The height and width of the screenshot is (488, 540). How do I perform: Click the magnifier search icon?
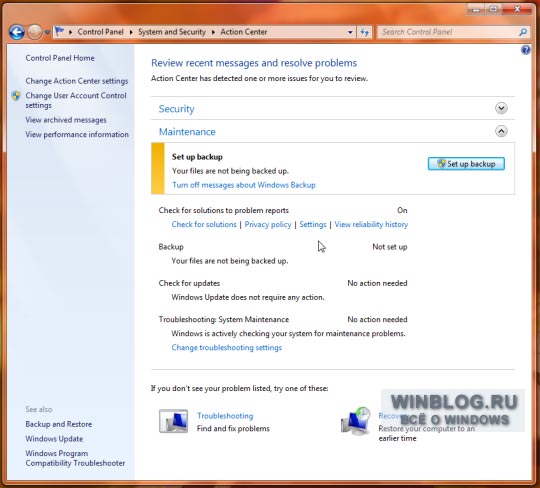pos(523,32)
